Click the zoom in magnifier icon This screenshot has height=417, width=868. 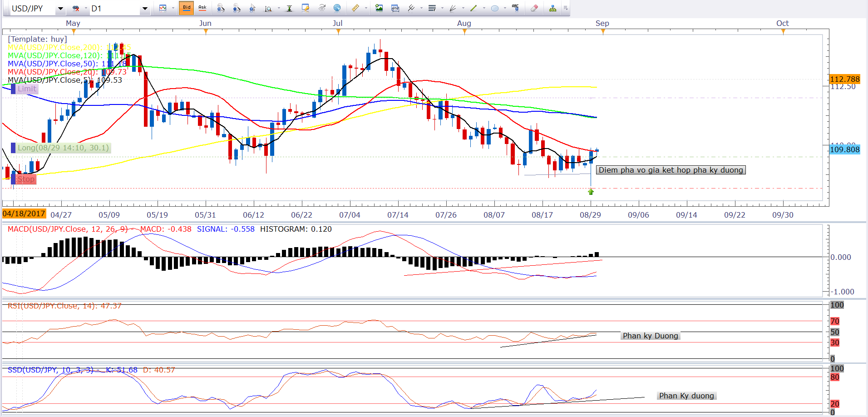pos(221,8)
